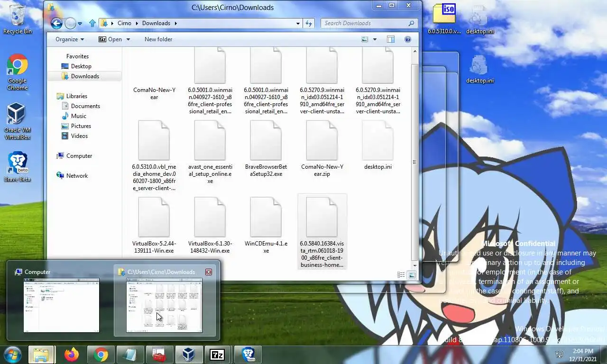Open VirtualBox from taskbar

tap(188, 355)
